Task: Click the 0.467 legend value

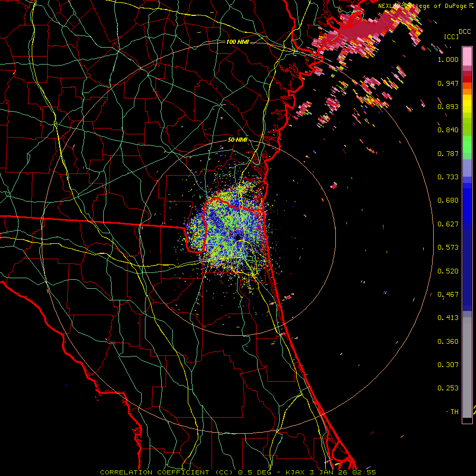Action: (x=448, y=295)
